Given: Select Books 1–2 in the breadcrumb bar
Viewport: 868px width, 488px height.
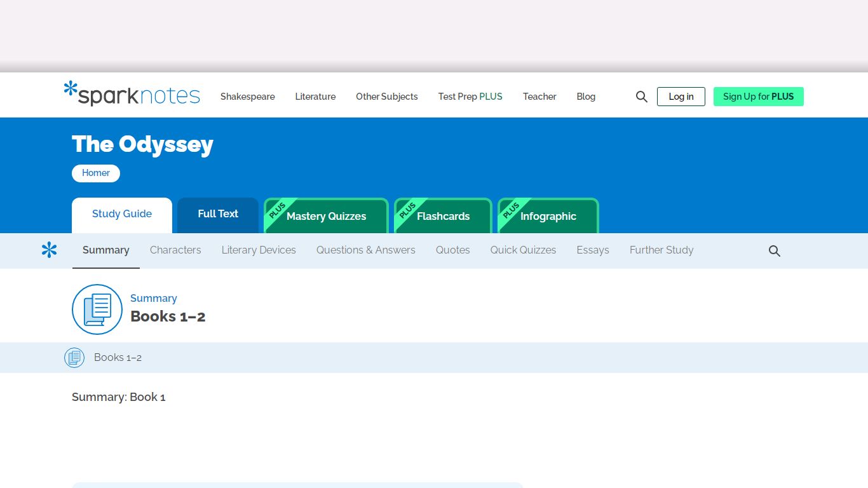Looking at the screenshot, I should [x=118, y=358].
